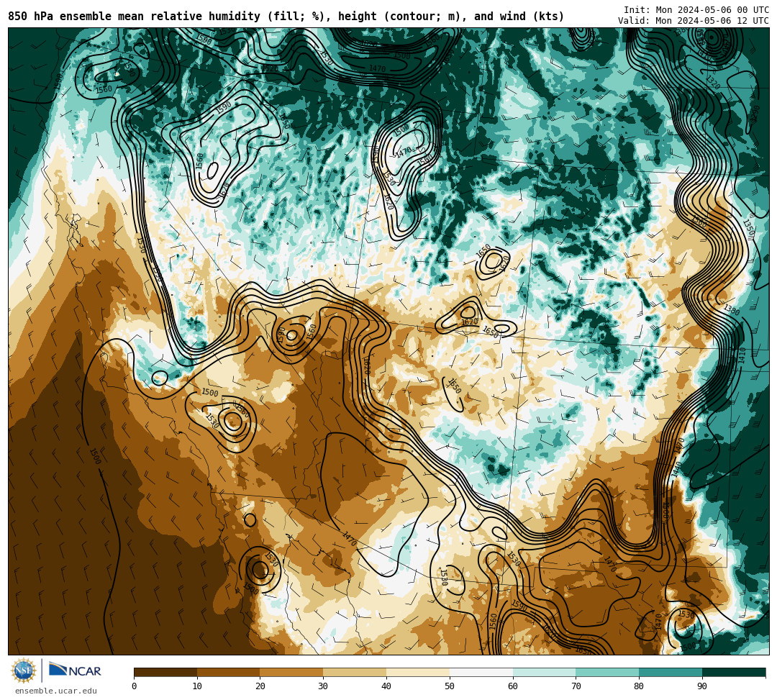This screenshot has height=700, width=777.
Task: Click the colorbar tick label '50'
Action: point(450,686)
